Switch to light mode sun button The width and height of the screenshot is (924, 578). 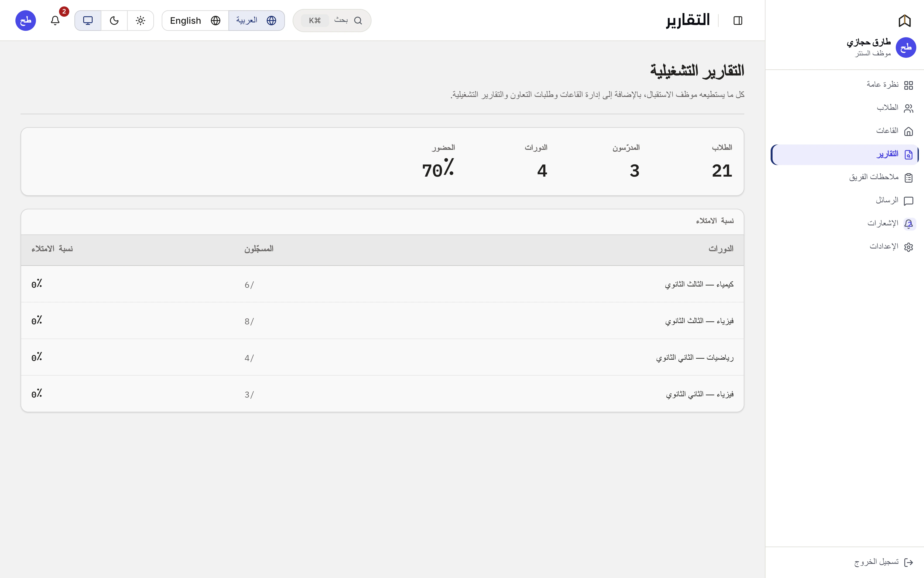141,20
